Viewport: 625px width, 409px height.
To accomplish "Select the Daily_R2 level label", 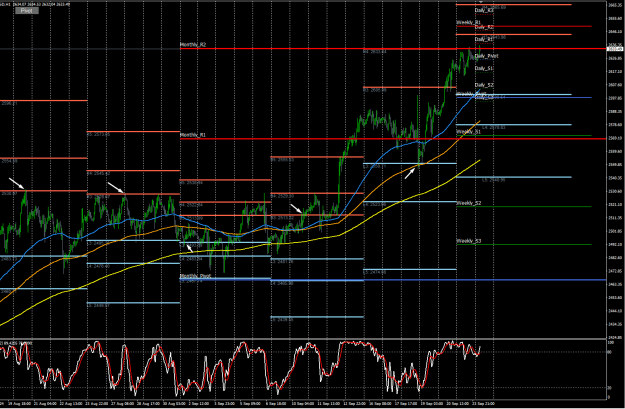I will 484,27.
